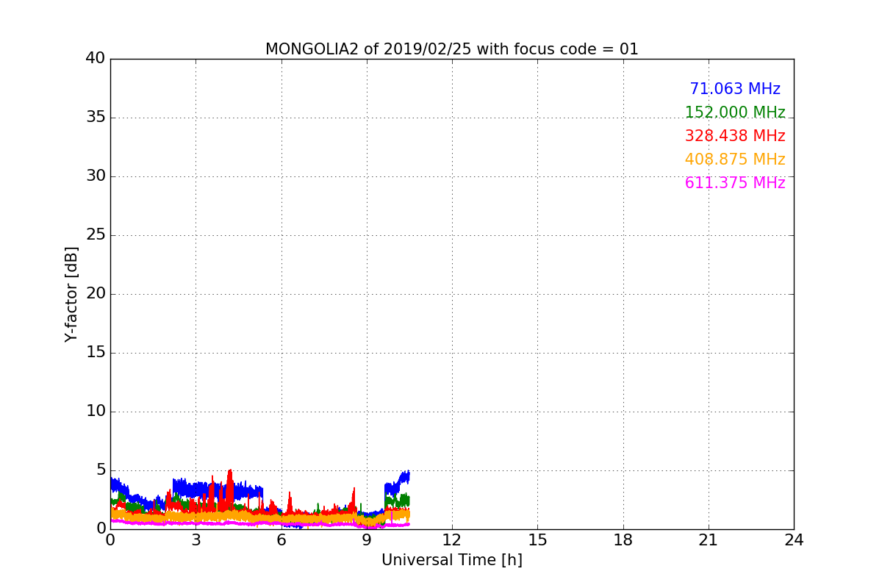Click the Universal Time [h] axis label
The width and height of the screenshot is (882, 588).
coord(451,560)
